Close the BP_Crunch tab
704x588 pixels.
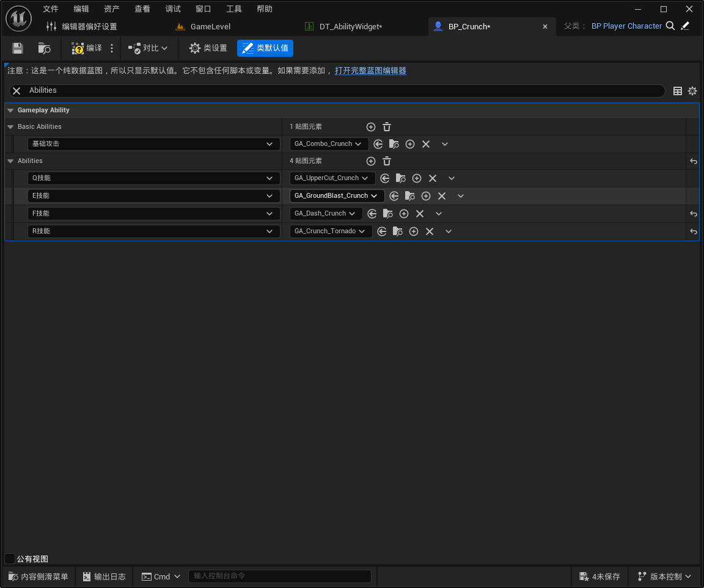[x=545, y=26]
